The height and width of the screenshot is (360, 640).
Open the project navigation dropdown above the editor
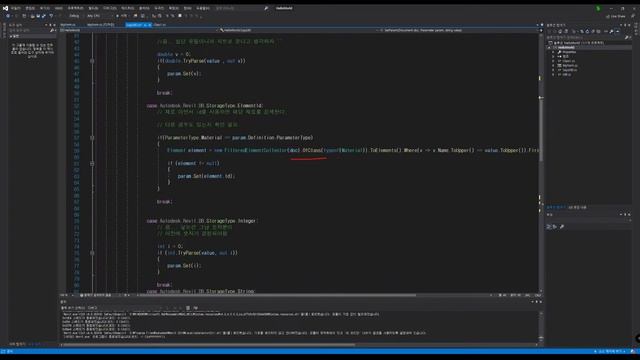click(x=138, y=30)
